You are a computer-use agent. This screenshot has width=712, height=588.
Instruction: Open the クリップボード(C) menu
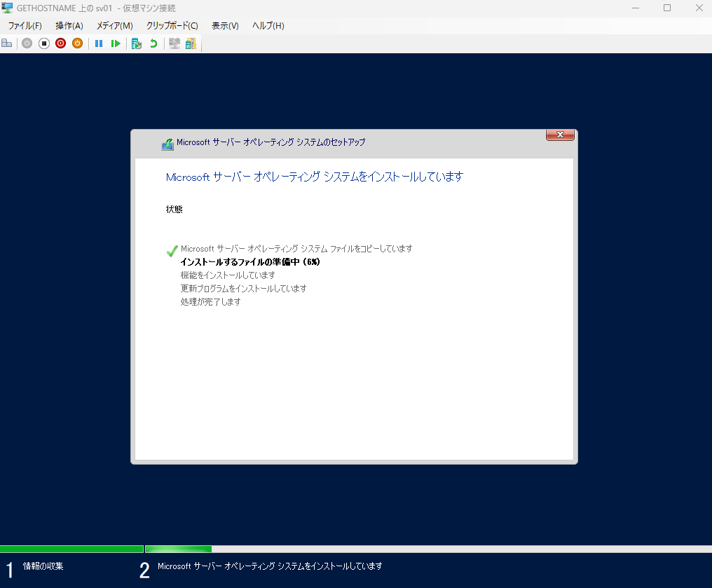[x=172, y=26]
